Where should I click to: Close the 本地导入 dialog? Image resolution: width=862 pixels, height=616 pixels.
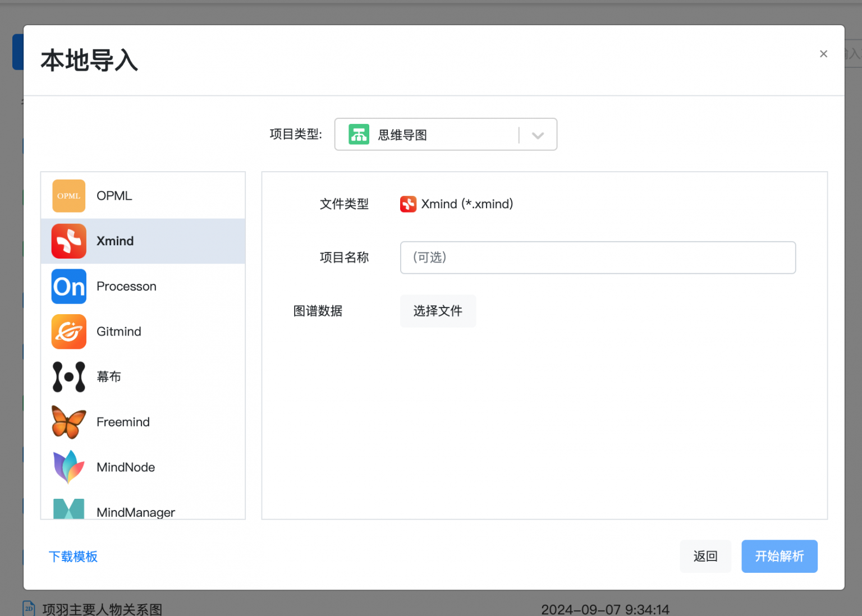tap(823, 54)
